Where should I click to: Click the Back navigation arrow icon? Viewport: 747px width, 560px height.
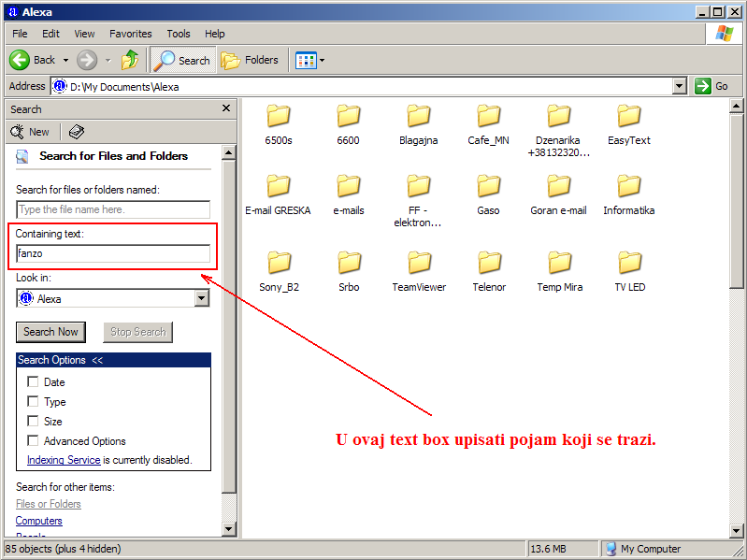point(20,60)
